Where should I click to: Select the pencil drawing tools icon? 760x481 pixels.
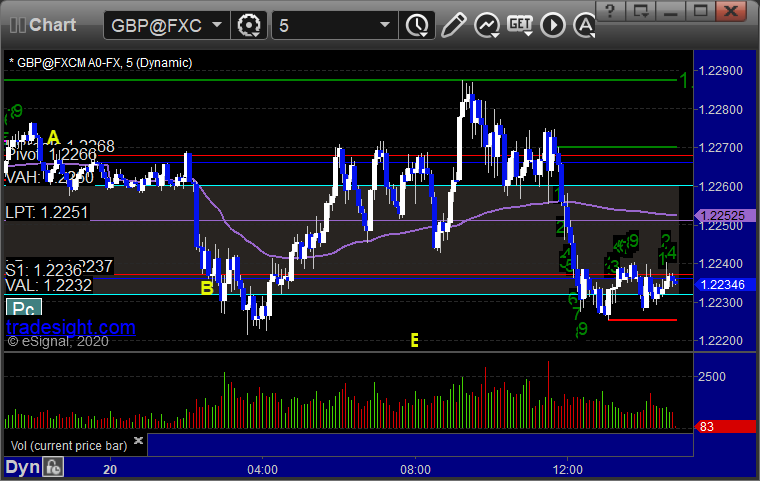[453, 25]
